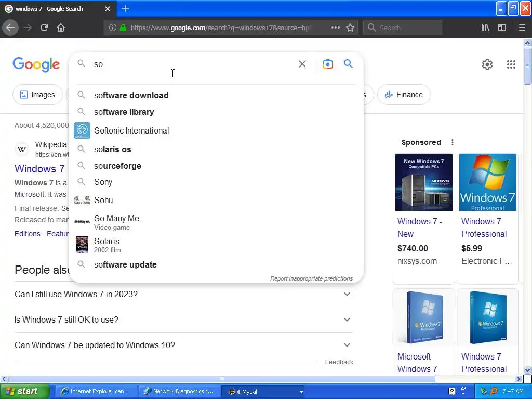This screenshot has height=399, width=532.
Task: Select suggestion "Sohu"
Action: [x=216, y=200]
